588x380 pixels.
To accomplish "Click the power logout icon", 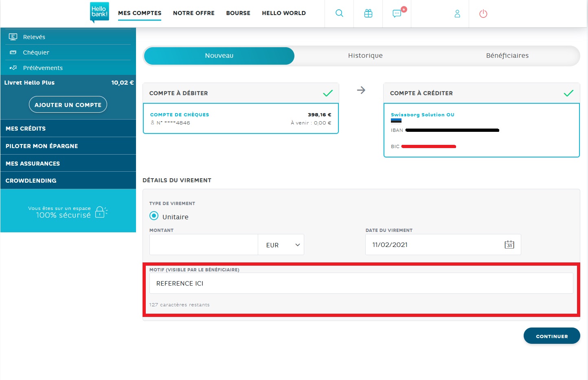I will 483,14.
